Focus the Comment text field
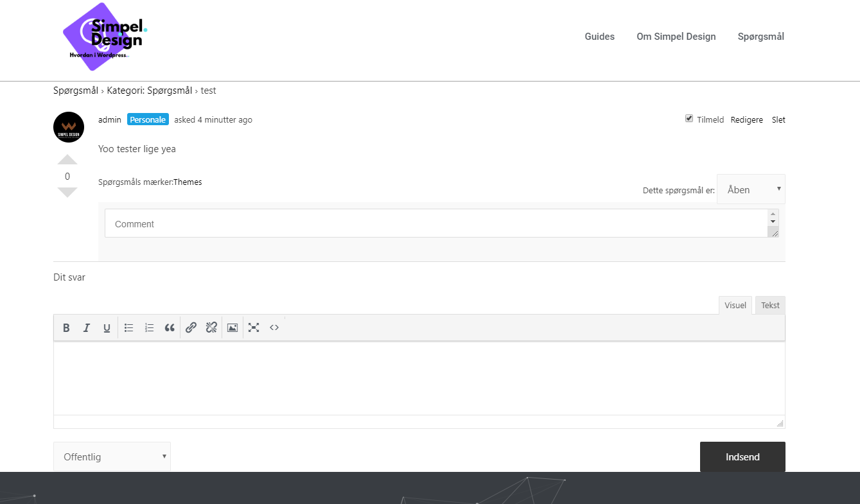The image size is (860, 504). pos(436,223)
